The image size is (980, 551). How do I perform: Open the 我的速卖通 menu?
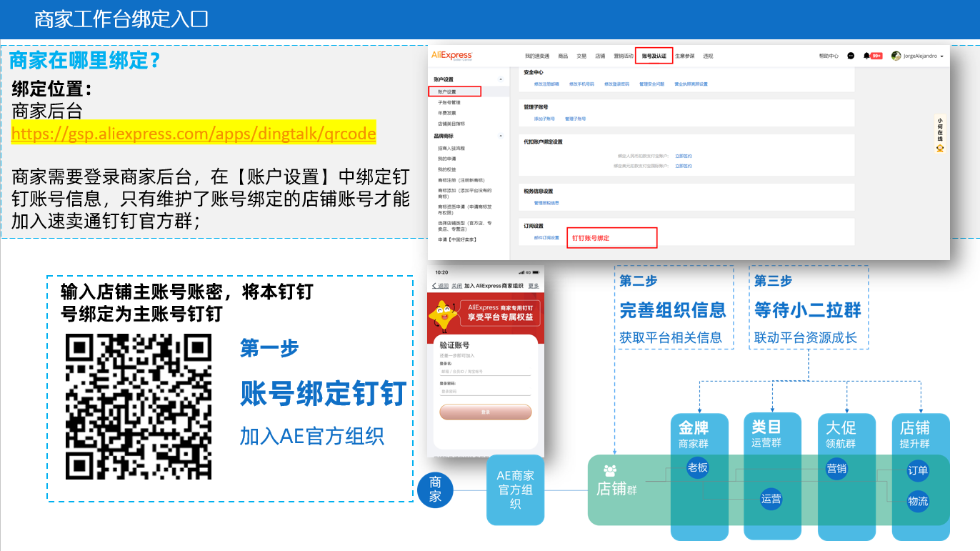[x=537, y=56]
